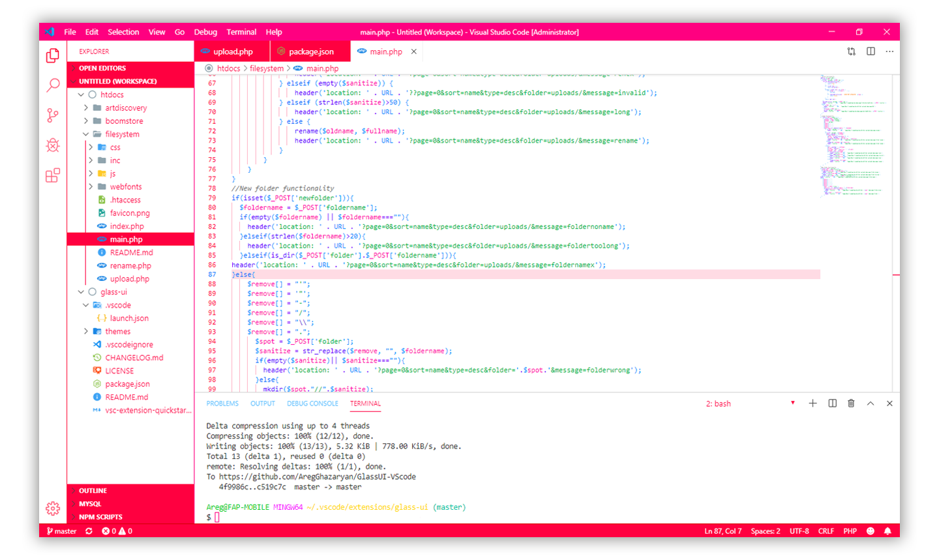Open the Debug menu
The image size is (939, 560).
tap(205, 31)
